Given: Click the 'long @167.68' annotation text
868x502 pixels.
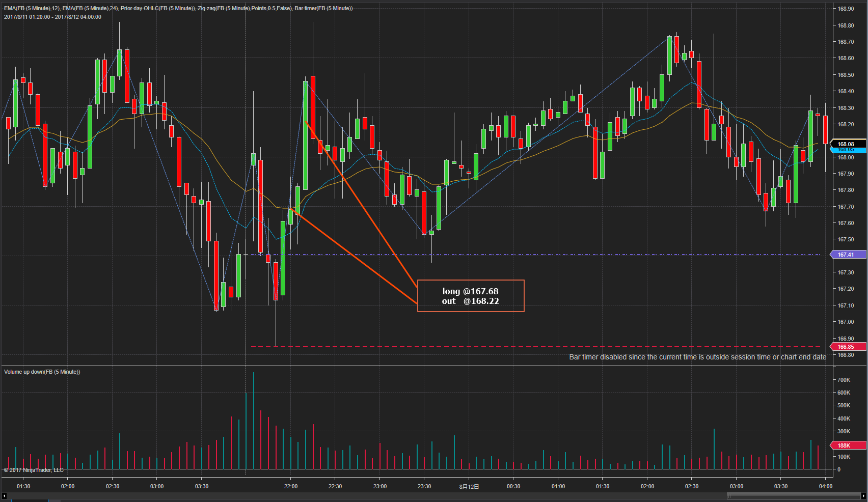Looking at the screenshot, I should (470, 291).
